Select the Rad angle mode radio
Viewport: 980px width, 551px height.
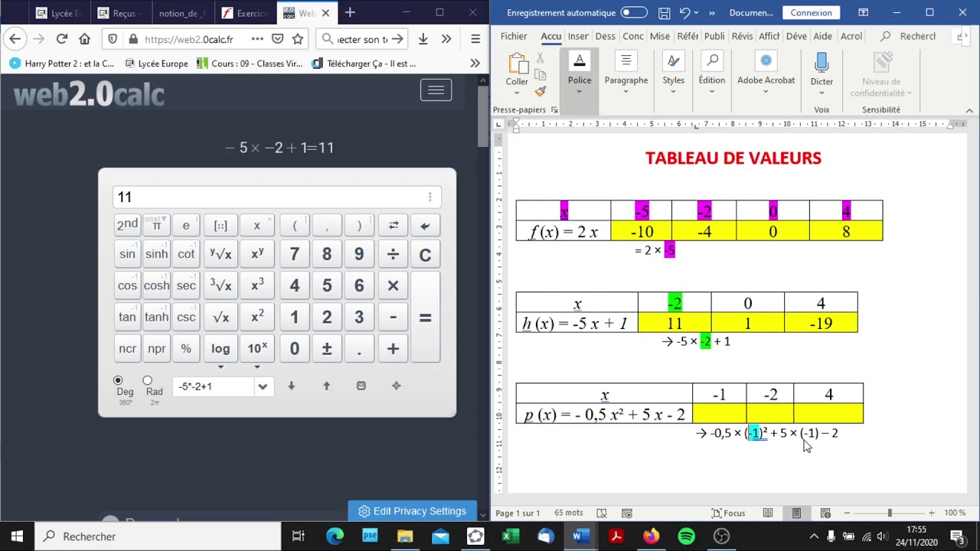147,380
